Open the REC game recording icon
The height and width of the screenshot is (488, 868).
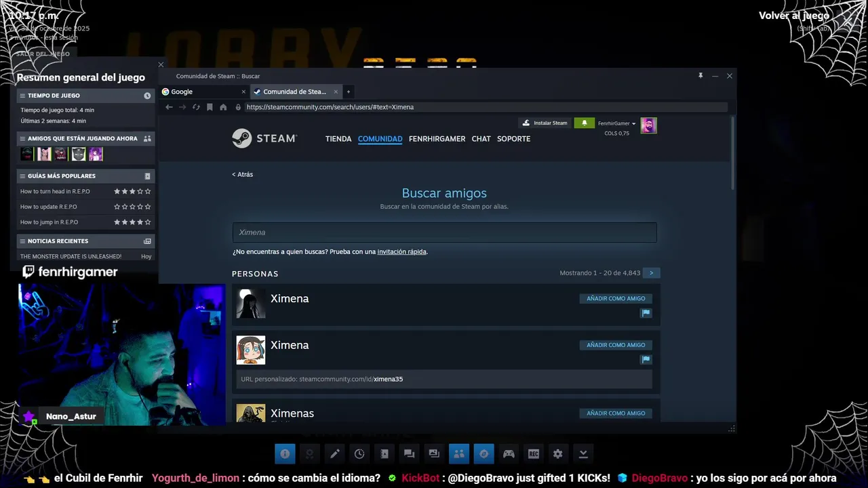[534, 453]
